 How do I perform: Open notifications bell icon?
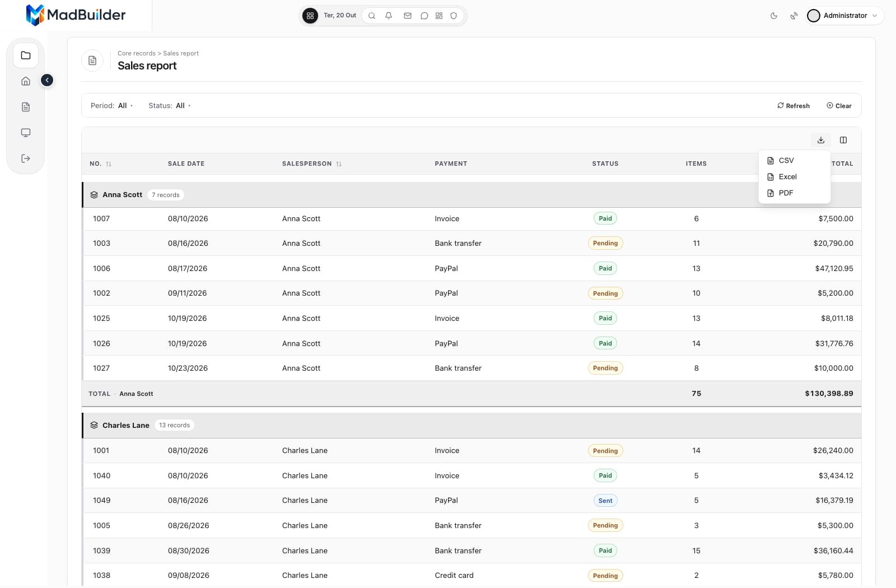coord(389,16)
